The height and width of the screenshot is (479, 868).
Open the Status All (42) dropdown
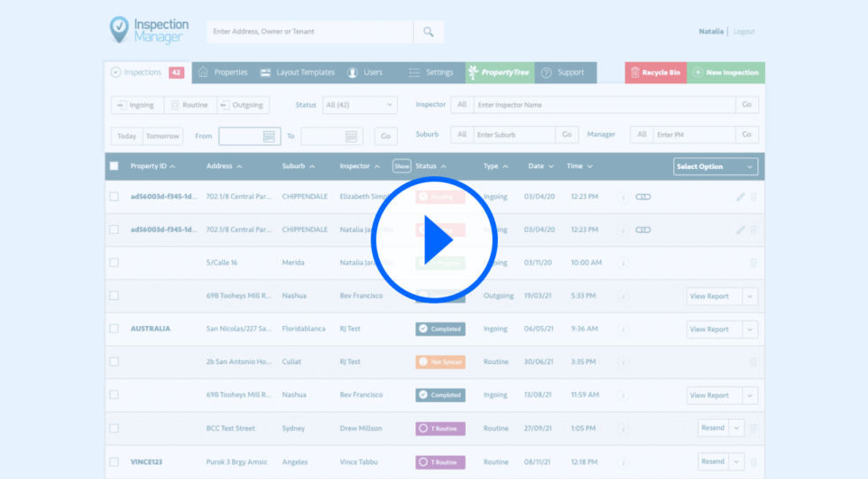[x=359, y=104]
